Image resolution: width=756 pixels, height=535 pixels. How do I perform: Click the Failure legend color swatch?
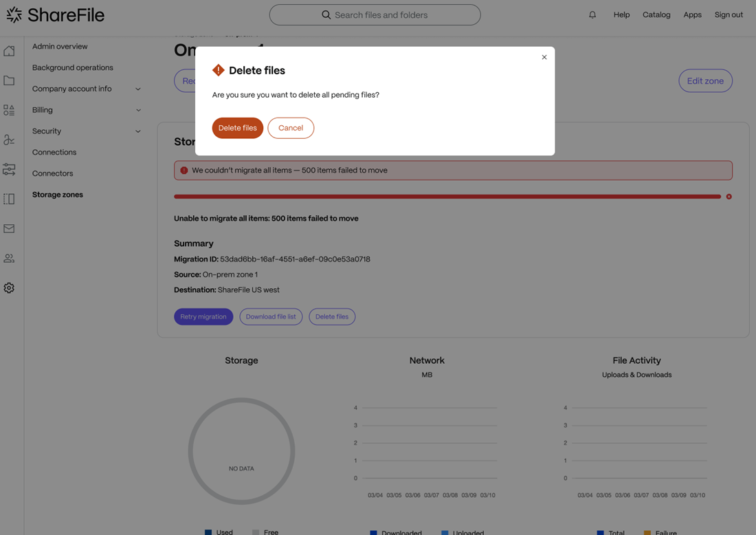pyautogui.click(x=647, y=532)
